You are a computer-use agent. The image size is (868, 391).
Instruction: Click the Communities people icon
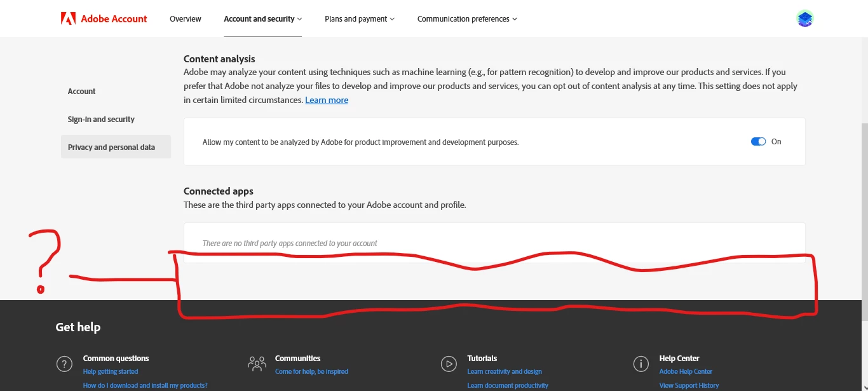pyautogui.click(x=257, y=364)
